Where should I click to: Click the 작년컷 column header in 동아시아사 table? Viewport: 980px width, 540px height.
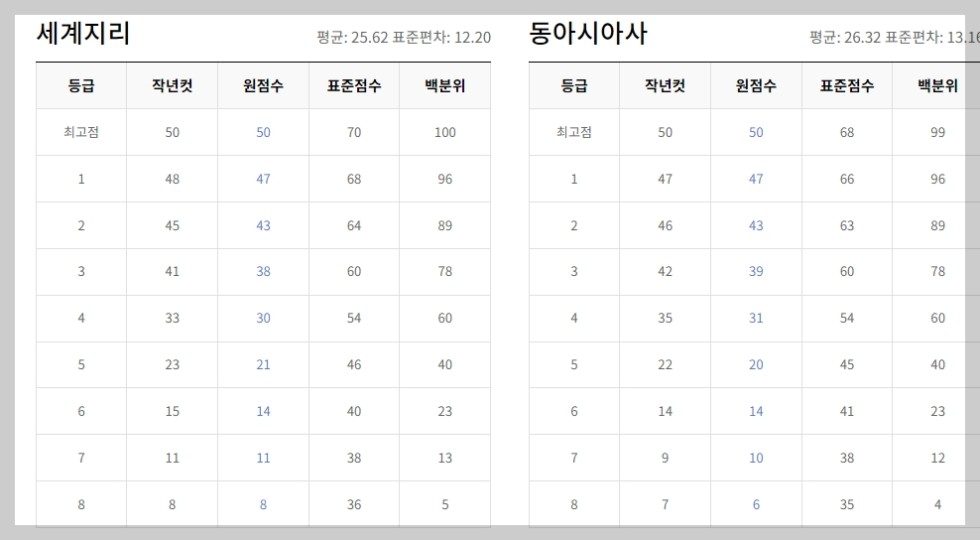(x=665, y=85)
